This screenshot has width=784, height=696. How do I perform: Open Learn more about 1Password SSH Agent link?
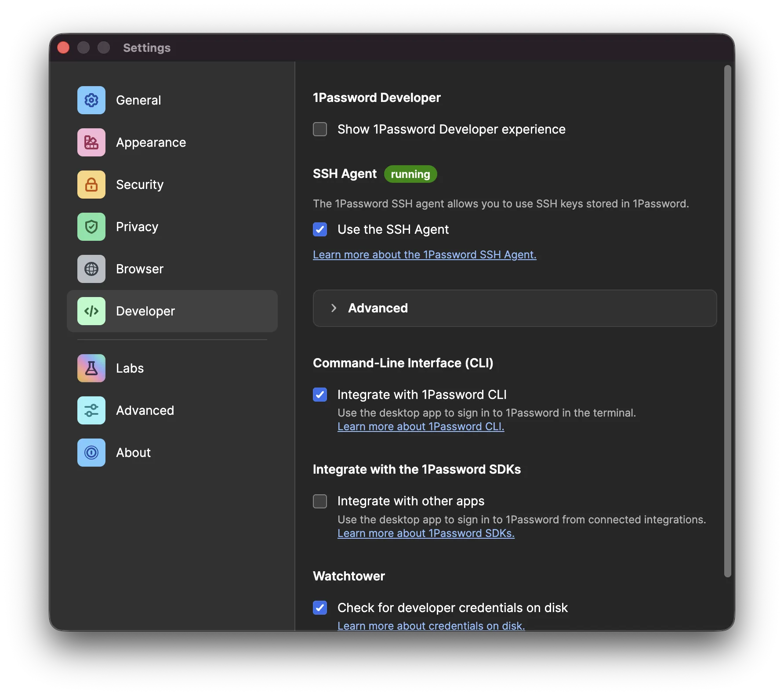point(425,255)
